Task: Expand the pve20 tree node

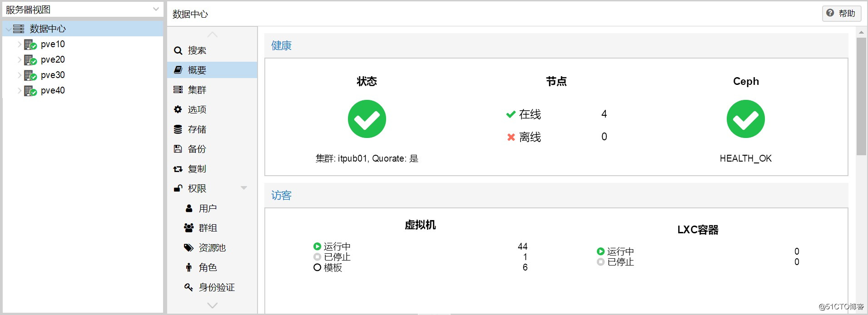Action: click(x=20, y=60)
